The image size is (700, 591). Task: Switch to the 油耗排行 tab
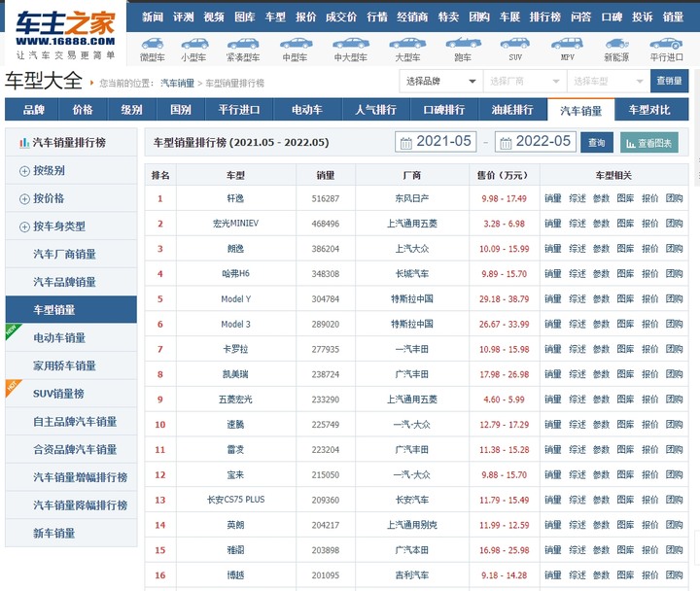pos(512,110)
